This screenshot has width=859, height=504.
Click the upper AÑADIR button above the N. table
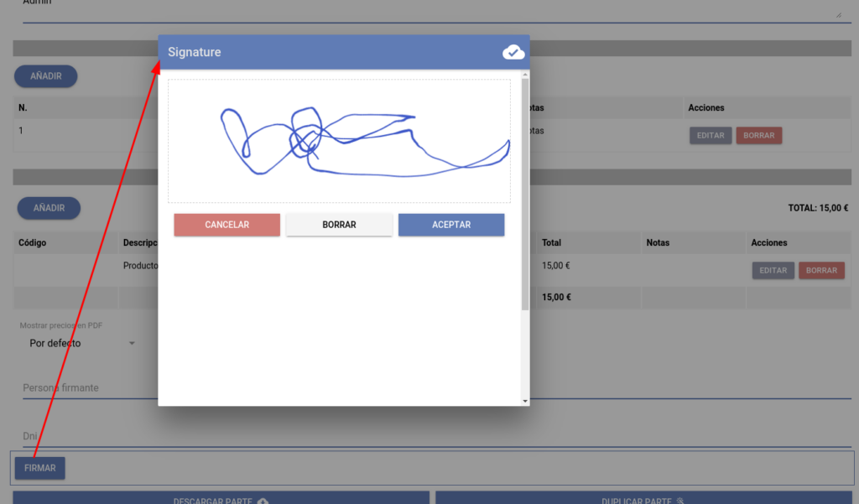pyautogui.click(x=45, y=76)
